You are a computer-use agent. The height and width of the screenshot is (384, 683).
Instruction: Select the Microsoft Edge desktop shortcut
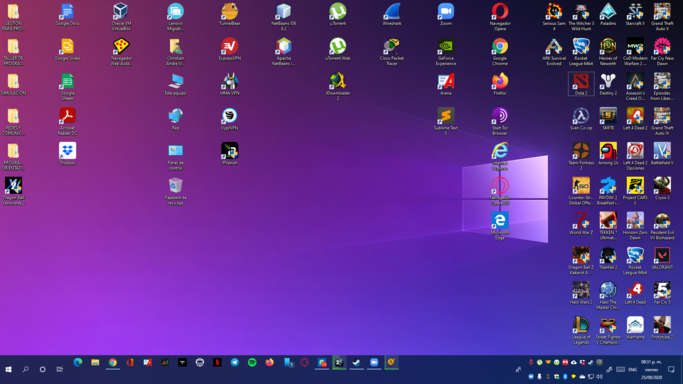(500, 226)
